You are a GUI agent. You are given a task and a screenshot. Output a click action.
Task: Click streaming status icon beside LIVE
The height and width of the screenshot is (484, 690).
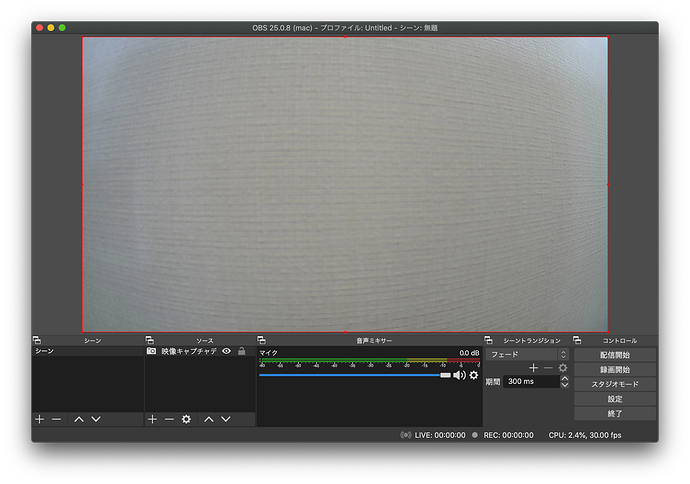click(x=406, y=435)
